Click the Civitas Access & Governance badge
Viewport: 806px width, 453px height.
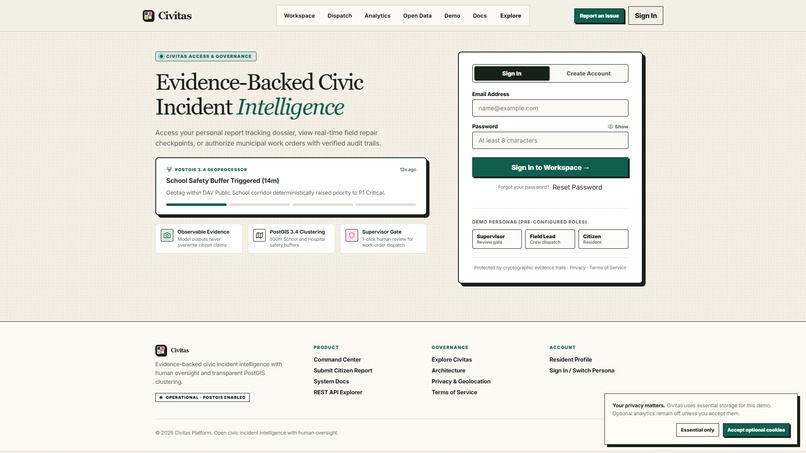206,57
